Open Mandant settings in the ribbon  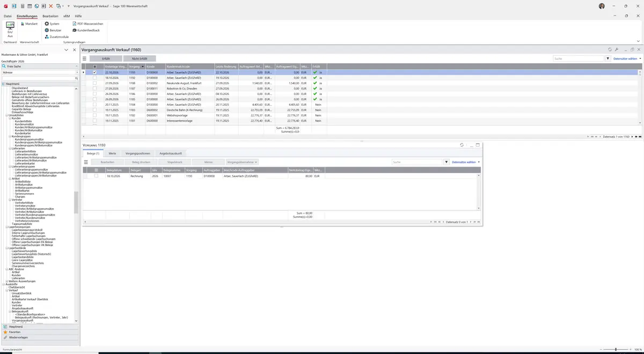29,24
